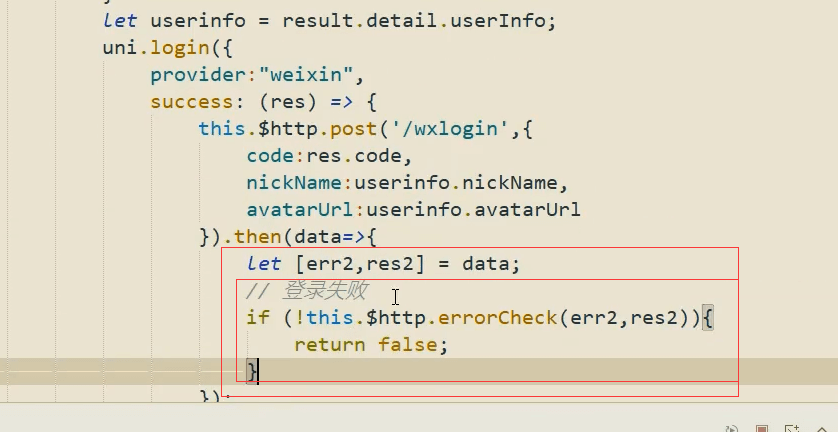Click the avatarUrl:userinfo.avatarUrl line

click(x=413, y=210)
